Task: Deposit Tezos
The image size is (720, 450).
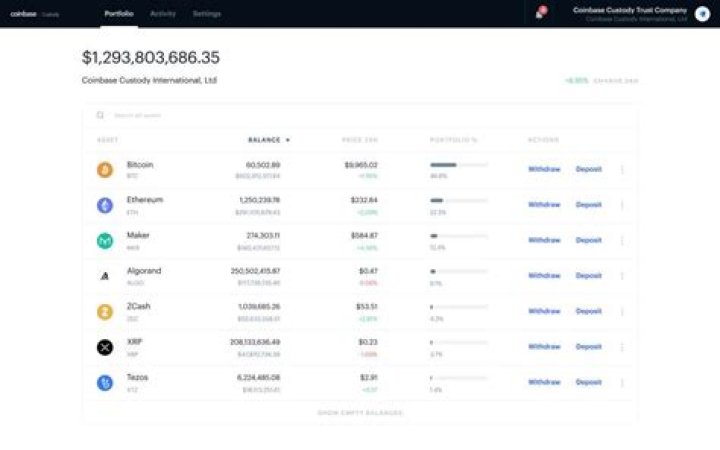Action: [x=589, y=382]
